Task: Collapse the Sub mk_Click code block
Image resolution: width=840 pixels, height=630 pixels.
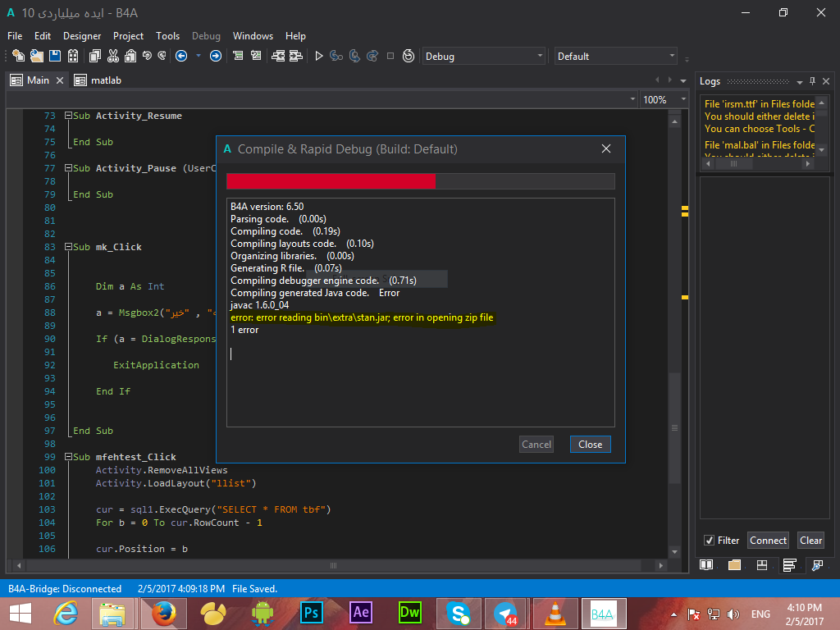Action: pyautogui.click(x=68, y=247)
